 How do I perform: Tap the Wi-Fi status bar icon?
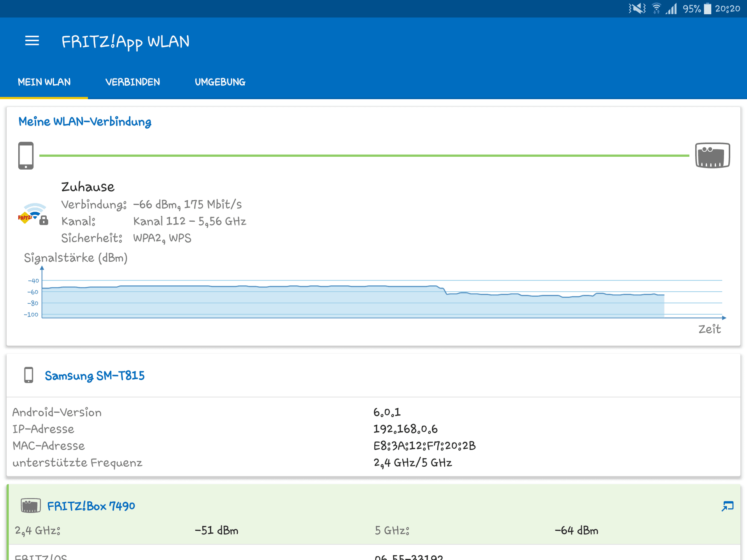click(656, 9)
